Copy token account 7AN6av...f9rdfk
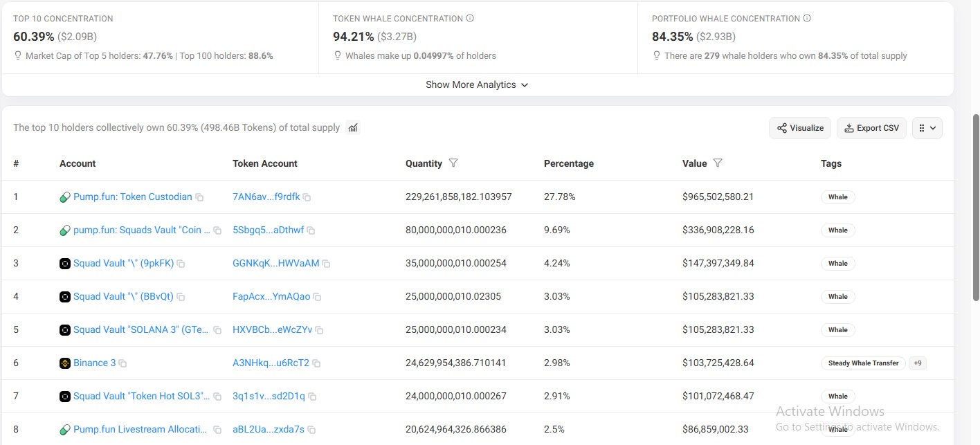The width and height of the screenshot is (980, 445). click(x=307, y=197)
